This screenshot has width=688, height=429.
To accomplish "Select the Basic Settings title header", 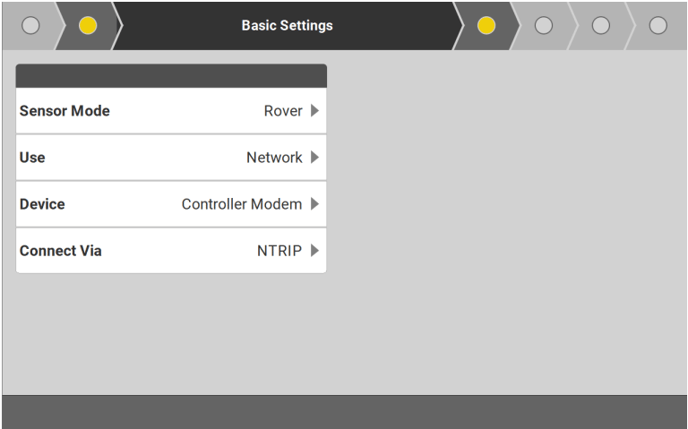I will [287, 25].
